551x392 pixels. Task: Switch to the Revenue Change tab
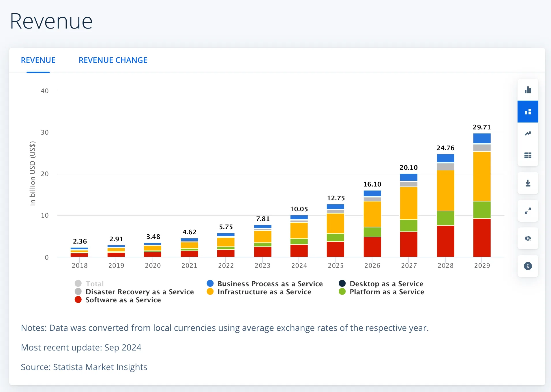[x=113, y=60]
